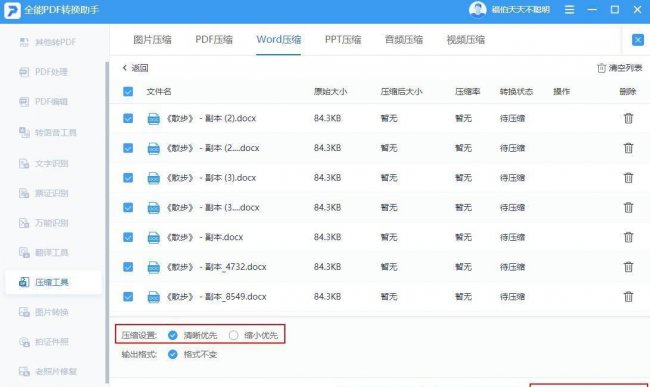Click the user avatar in title bar
The height and width of the screenshot is (387, 650).
(x=478, y=10)
